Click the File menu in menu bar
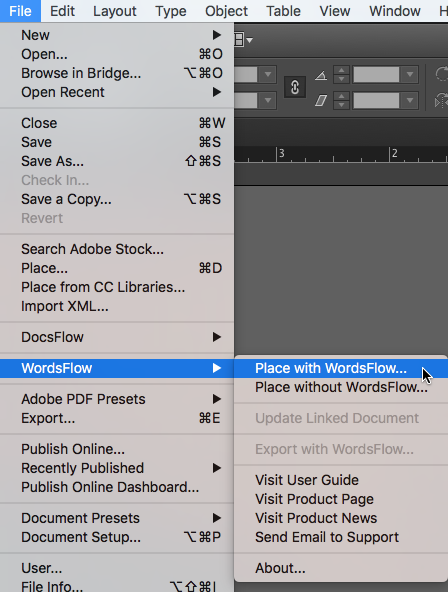The height and width of the screenshot is (592, 448). point(20,11)
